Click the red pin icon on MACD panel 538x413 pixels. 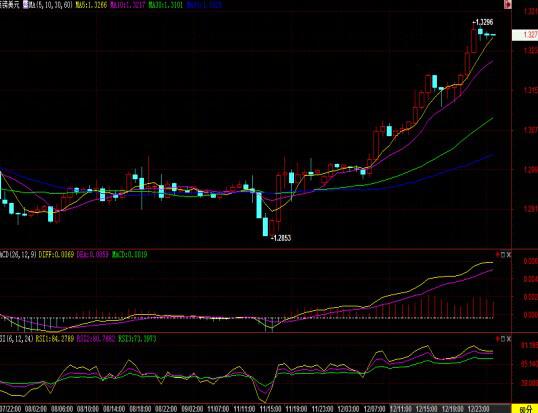tap(498, 255)
